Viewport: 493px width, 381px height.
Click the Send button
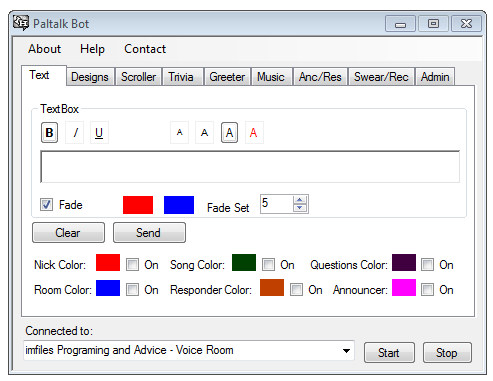pos(149,233)
